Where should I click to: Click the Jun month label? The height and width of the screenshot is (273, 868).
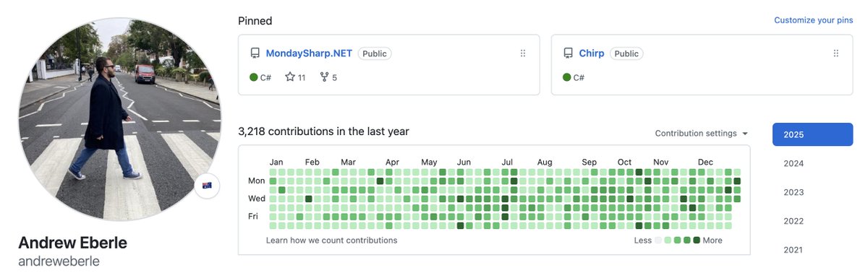tap(464, 162)
